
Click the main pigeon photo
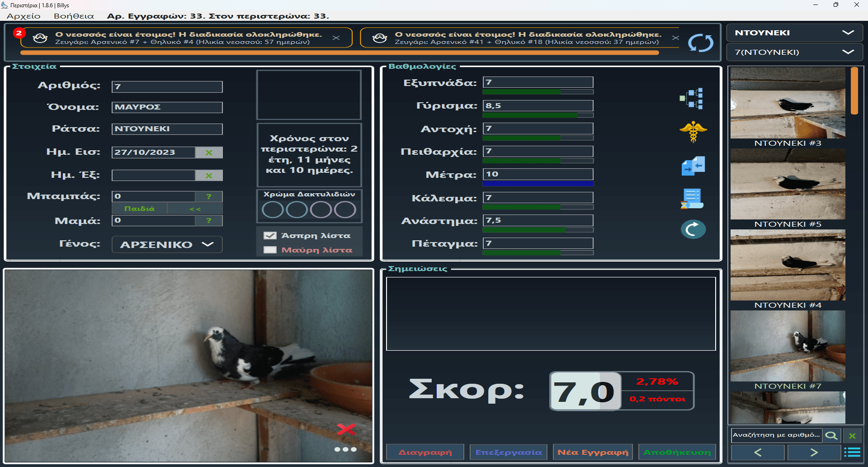pyautogui.click(x=189, y=366)
